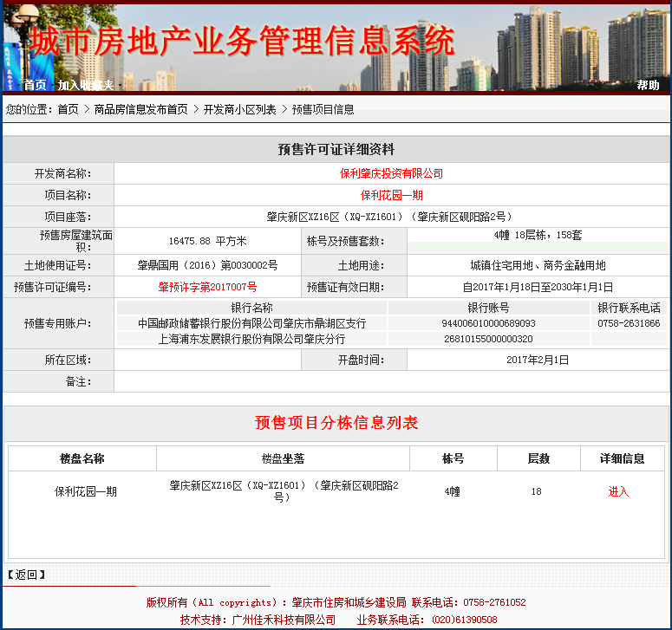The height and width of the screenshot is (630, 672).
Task: Open 商品房信息发布首页 breadcrumb link
Action: point(140,109)
